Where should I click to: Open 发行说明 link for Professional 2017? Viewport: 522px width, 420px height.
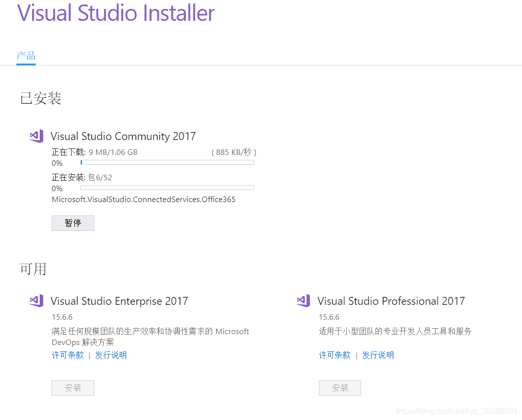point(378,355)
